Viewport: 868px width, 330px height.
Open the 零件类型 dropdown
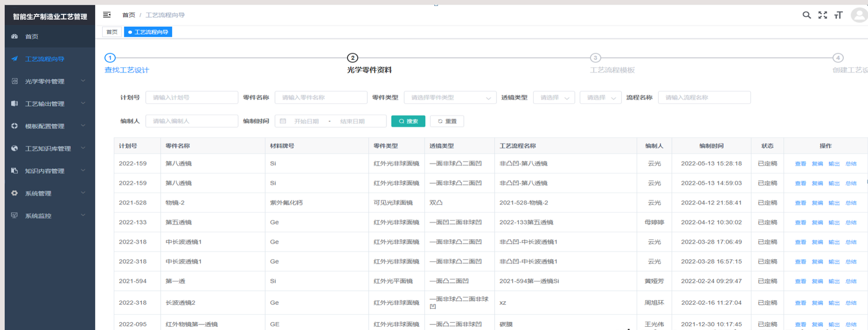tap(450, 97)
